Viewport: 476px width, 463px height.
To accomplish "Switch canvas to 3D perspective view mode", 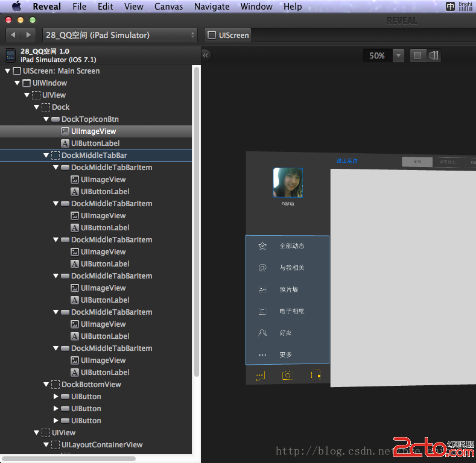I will click(433, 55).
